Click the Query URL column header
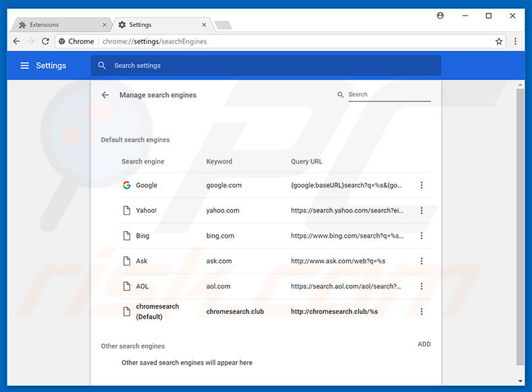The height and width of the screenshot is (392, 532). 306,162
